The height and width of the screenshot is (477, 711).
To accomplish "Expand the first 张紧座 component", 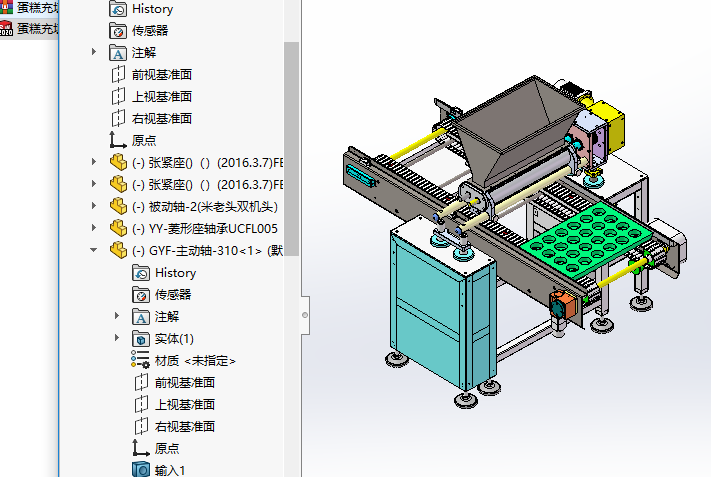I will [x=94, y=161].
